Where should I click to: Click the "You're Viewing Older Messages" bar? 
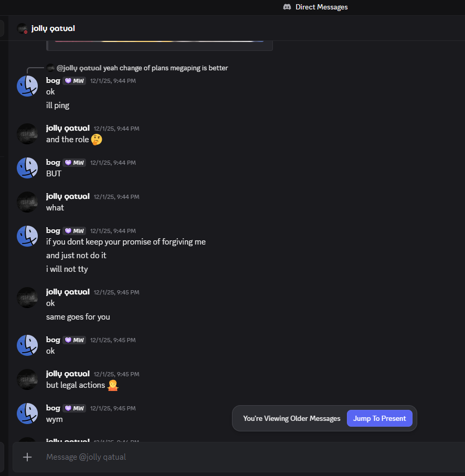pos(291,418)
